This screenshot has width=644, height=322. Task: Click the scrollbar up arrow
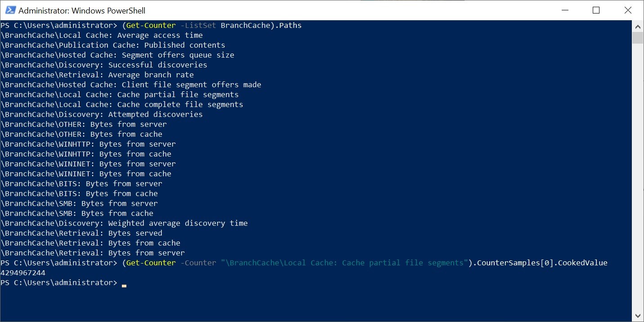pyautogui.click(x=638, y=25)
